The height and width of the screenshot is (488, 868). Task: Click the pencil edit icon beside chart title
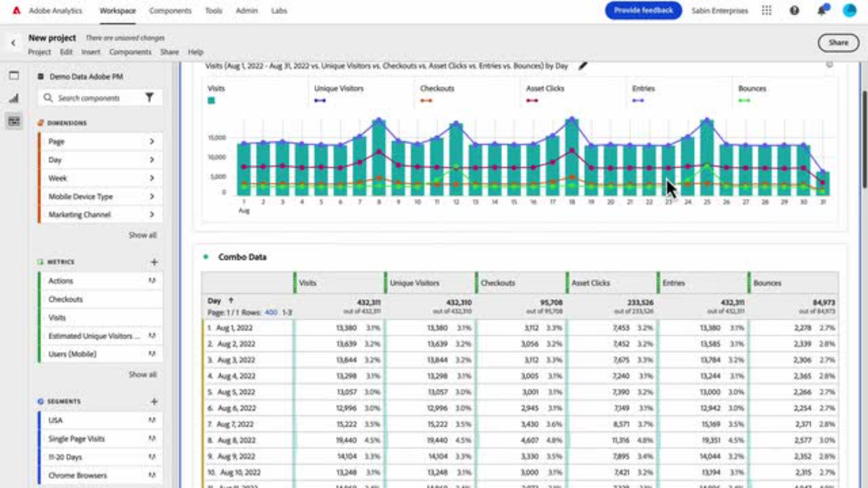coord(583,66)
